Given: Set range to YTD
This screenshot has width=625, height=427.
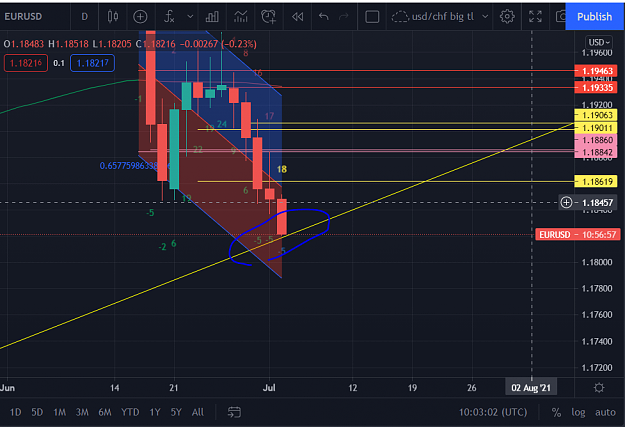Looking at the screenshot, I should (x=130, y=412).
